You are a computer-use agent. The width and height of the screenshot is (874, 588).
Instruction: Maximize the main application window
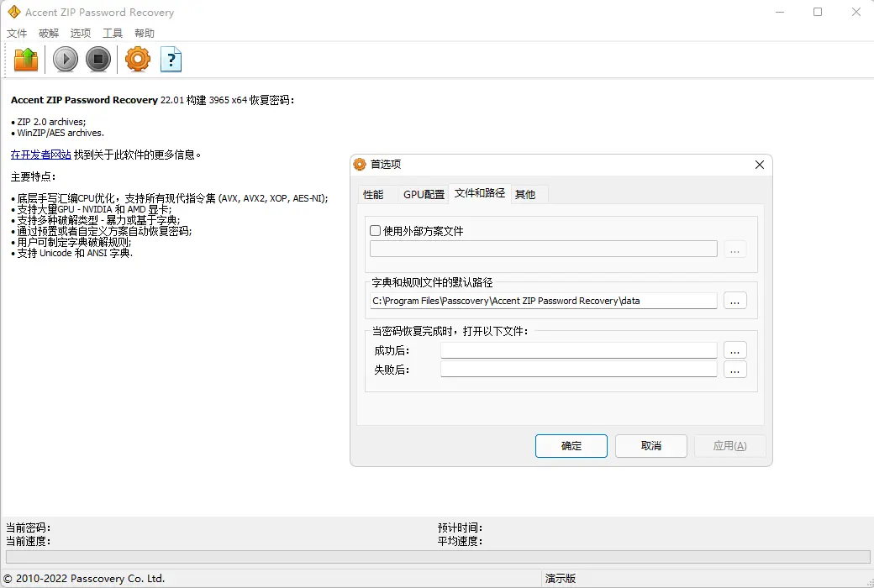pyautogui.click(x=818, y=12)
